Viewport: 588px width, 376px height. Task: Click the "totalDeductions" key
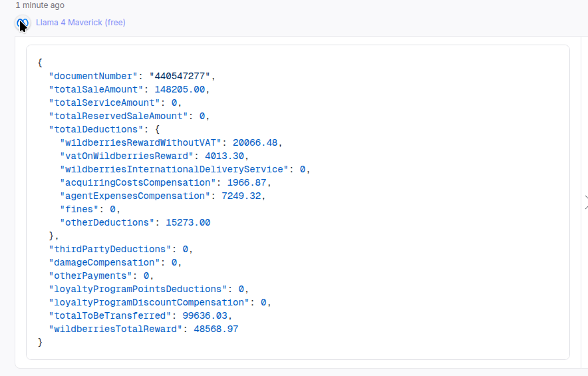[x=96, y=130]
